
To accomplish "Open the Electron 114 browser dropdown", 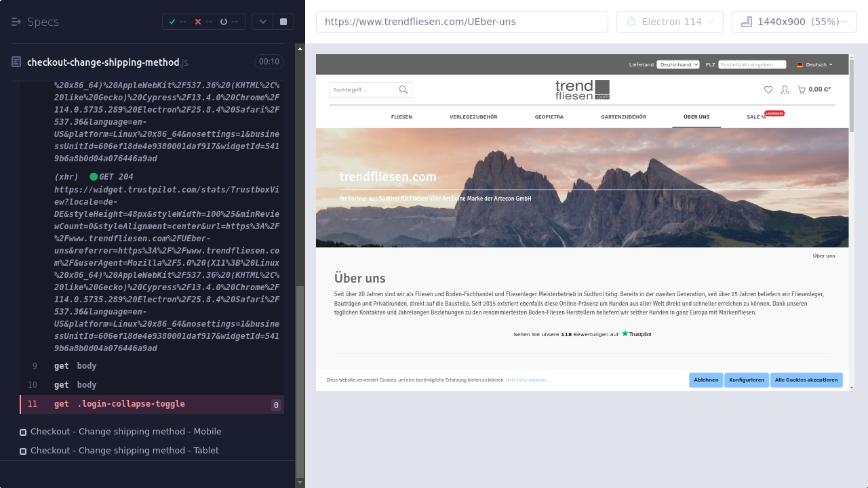I will pyautogui.click(x=670, y=22).
